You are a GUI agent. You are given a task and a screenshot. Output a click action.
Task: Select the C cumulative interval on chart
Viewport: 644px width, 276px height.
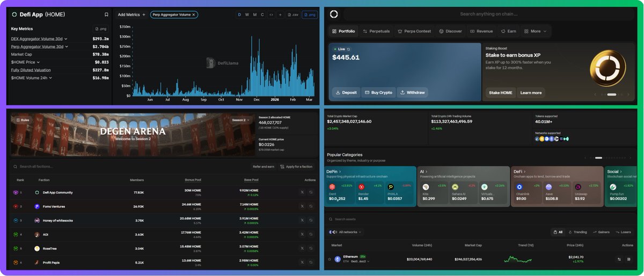click(262, 14)
